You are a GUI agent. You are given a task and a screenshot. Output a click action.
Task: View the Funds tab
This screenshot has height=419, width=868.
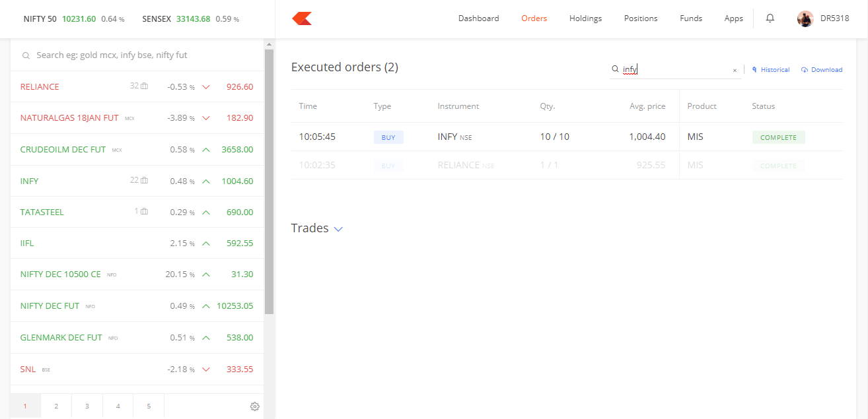click(x=691, y=18)
